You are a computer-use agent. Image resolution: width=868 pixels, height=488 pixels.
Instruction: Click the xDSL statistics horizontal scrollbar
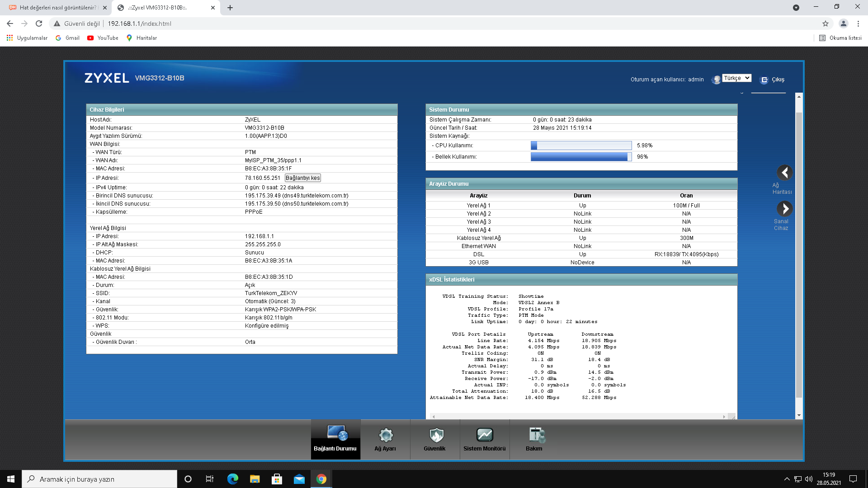(579, 416)
